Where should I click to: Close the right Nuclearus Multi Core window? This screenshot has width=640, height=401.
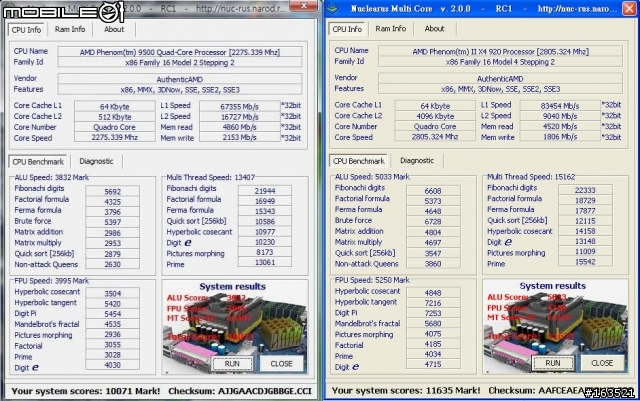coord(629,8)
